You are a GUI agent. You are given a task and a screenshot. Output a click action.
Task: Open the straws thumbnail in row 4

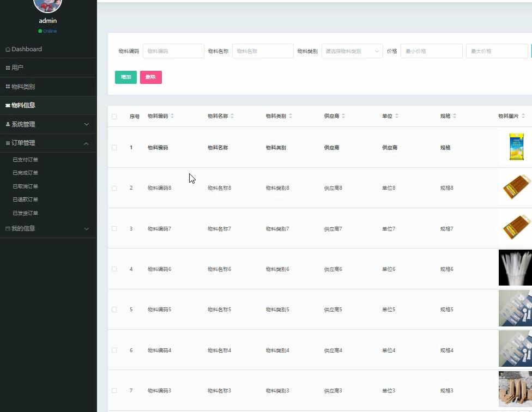coord(516,268)
